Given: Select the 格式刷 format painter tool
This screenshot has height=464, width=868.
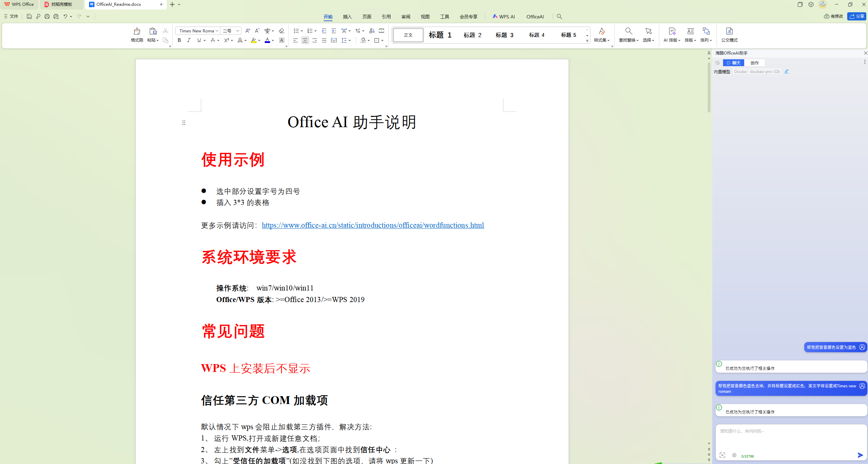Looking at the screenshot, I should (x=136, y=35).
